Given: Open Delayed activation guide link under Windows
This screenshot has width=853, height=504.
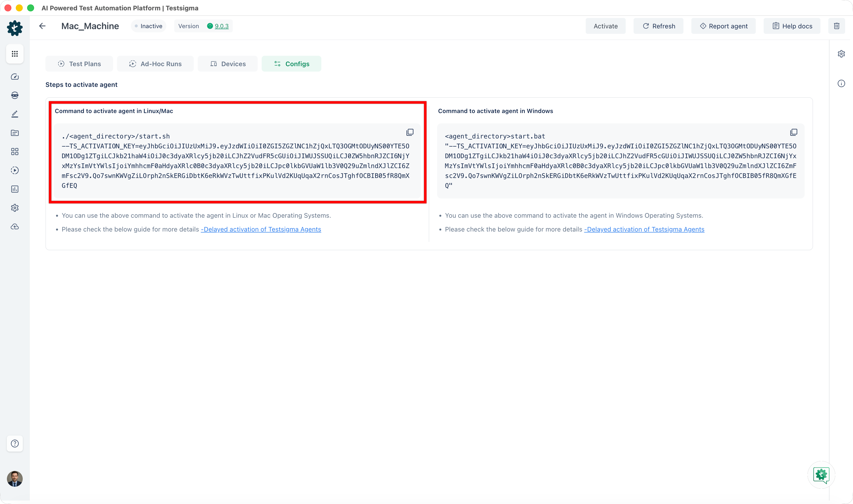Looking at the screenshot, I should point(644,229).
